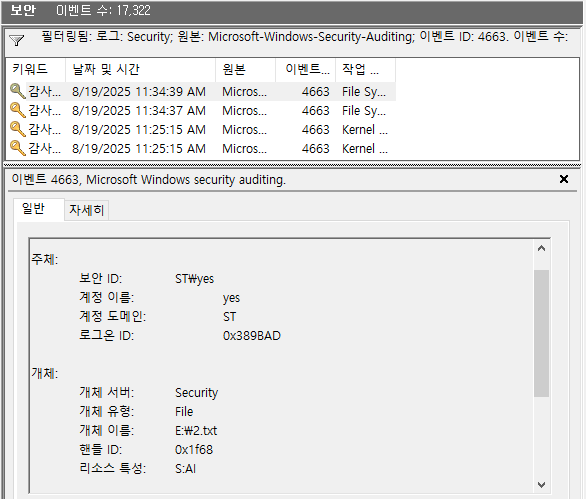Click 'File Sy...' in the 11:34:39 AM row
This screenshot has height=499, width=586.
[364, 92]
